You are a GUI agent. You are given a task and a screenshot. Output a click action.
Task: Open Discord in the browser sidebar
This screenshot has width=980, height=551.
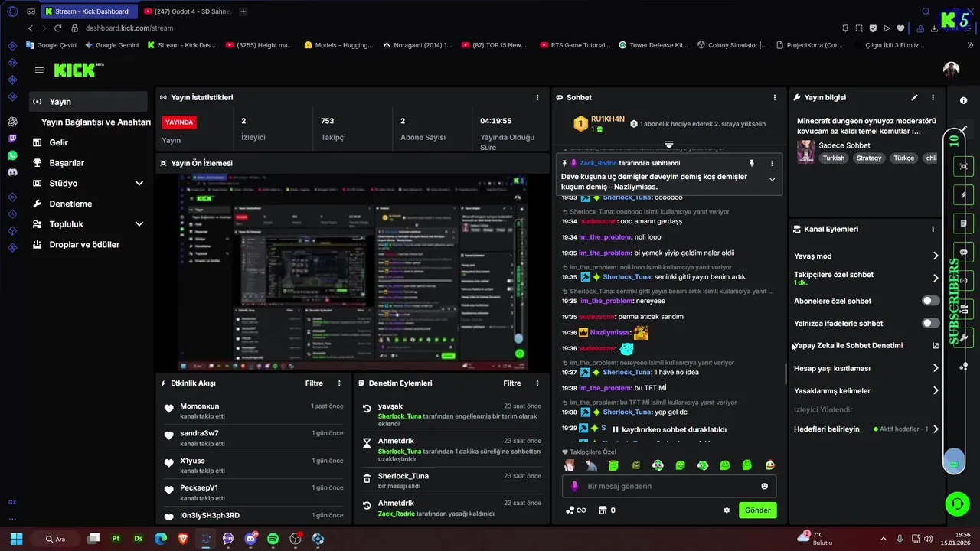point(12,172)
